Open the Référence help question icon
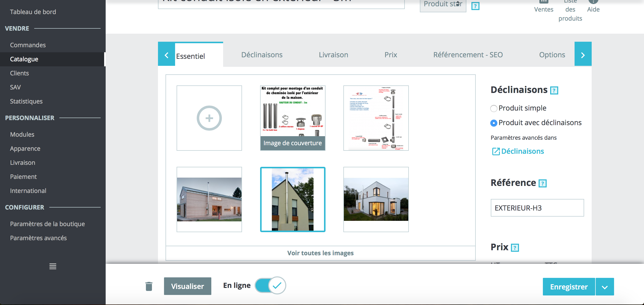Viewport: 644px width, 305px height. pos(543,183)
